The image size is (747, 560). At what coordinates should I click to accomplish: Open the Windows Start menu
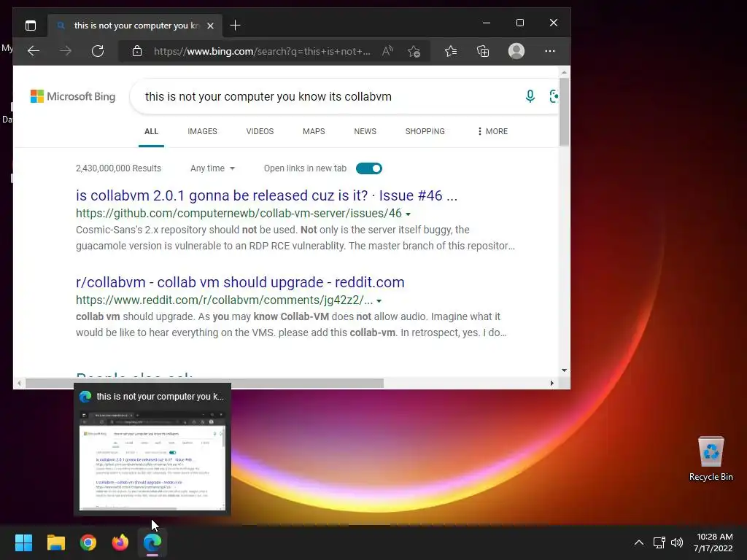(23, 542)
